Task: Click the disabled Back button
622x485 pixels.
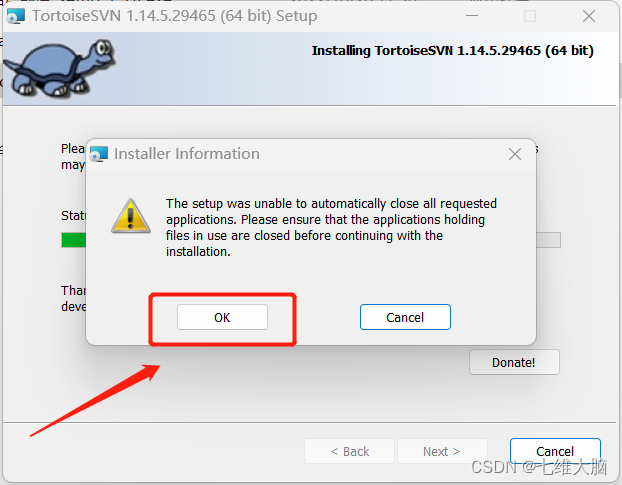Action: tap(349, 451)
